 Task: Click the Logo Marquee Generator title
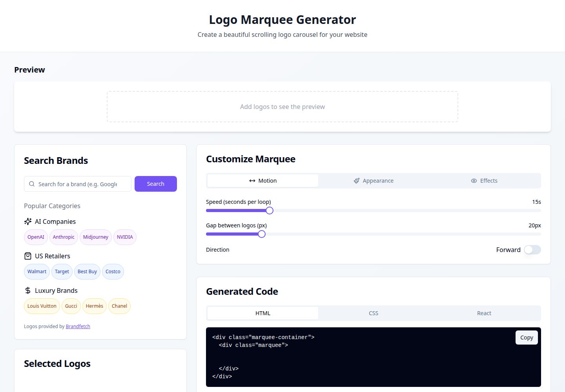282,20
